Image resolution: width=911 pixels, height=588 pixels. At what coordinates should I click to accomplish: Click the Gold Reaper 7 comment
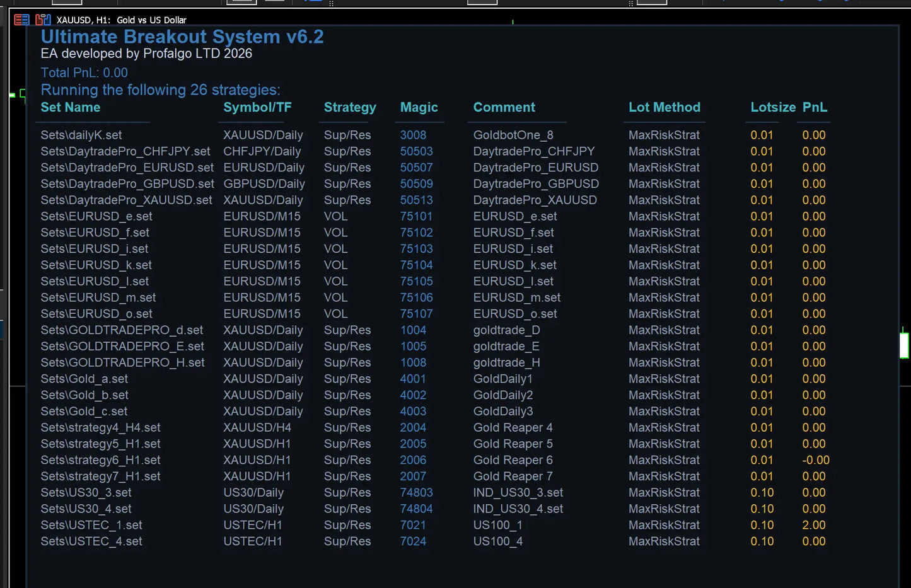point(513,476)
